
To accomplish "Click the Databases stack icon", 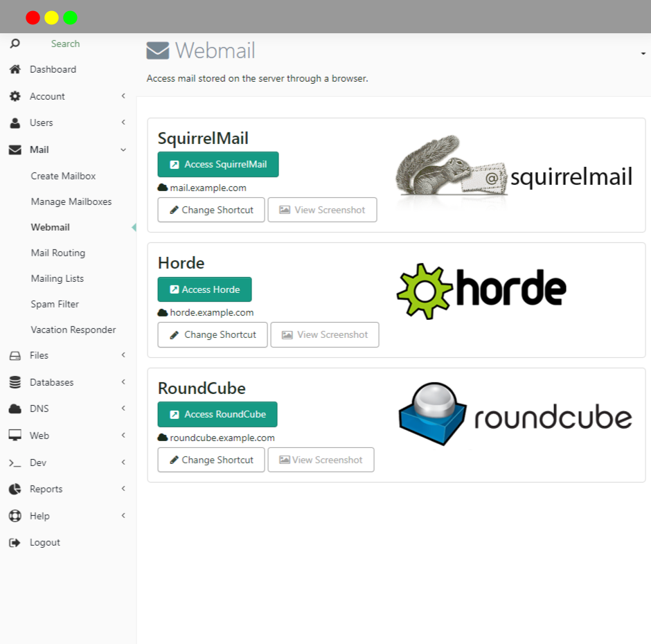I will (15, 382).
